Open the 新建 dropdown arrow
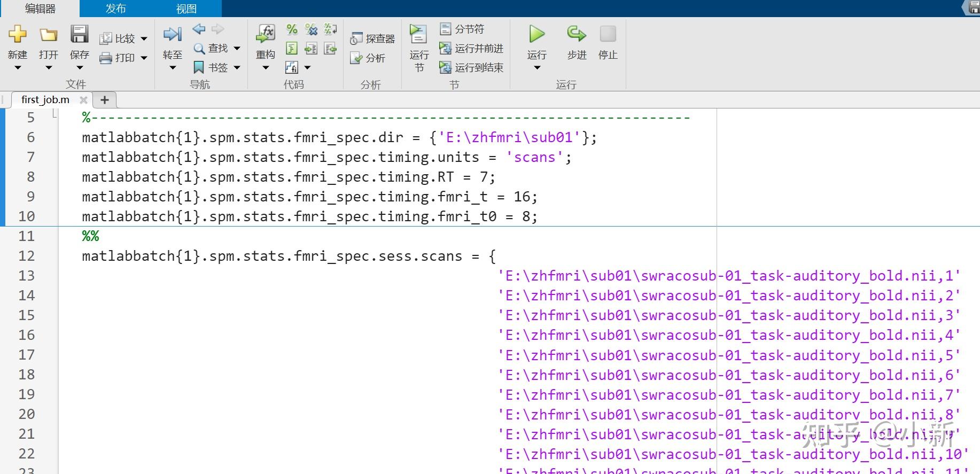 coord(18,68)
